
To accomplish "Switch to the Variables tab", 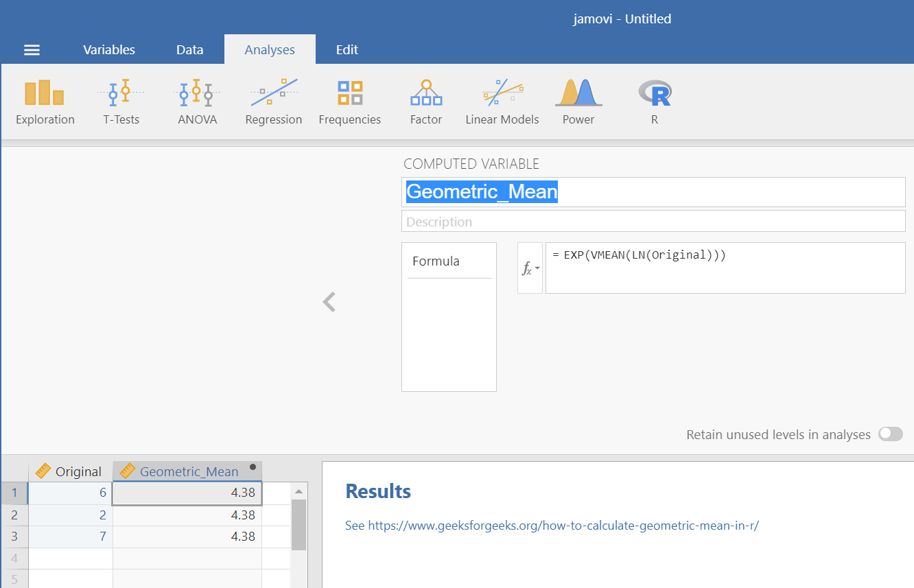I will (109, 50).
